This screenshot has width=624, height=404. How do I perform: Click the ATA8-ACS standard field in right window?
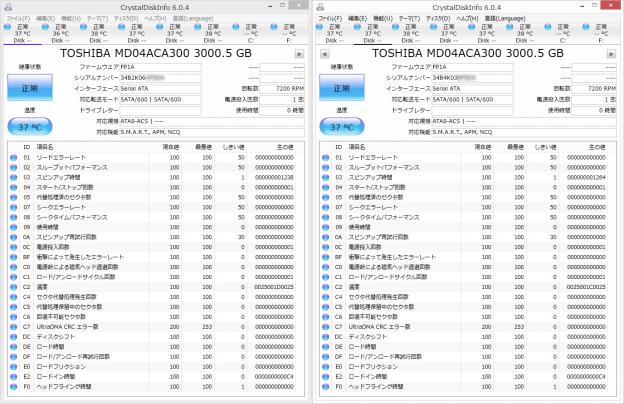pyautogui.click(x=524, y=121)
